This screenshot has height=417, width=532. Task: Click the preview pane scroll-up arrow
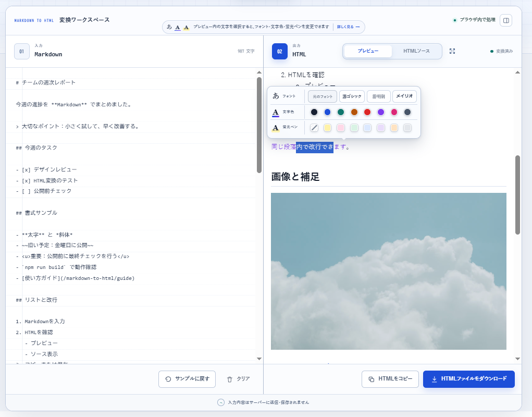coord(517,72)
